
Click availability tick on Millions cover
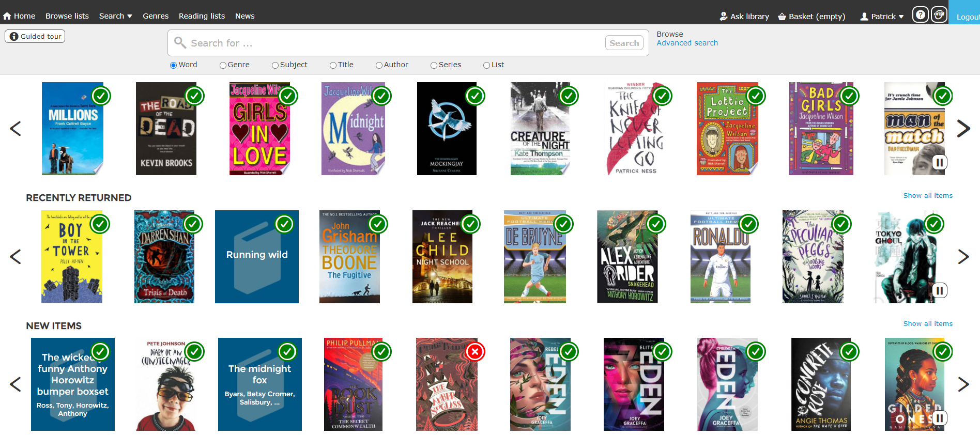coord(101,96)
